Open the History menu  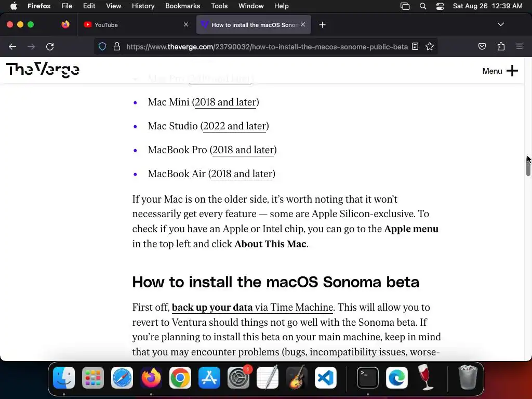pos(143,6)
